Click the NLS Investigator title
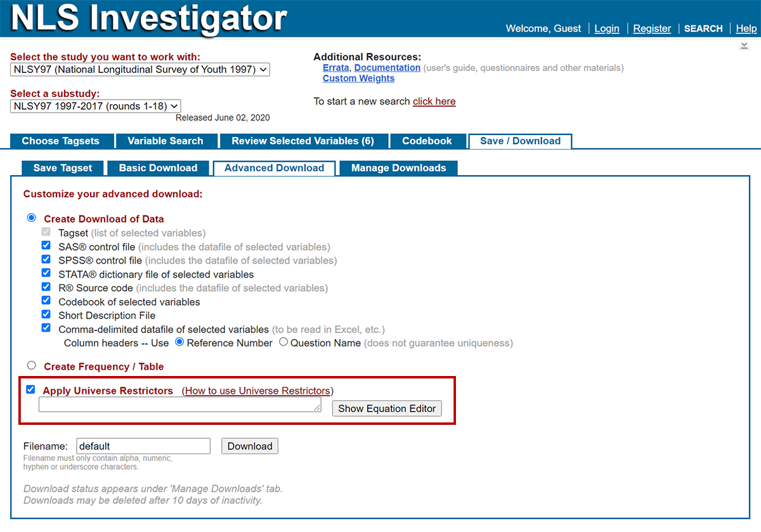 pyautogui.click(x=149, y=19)
